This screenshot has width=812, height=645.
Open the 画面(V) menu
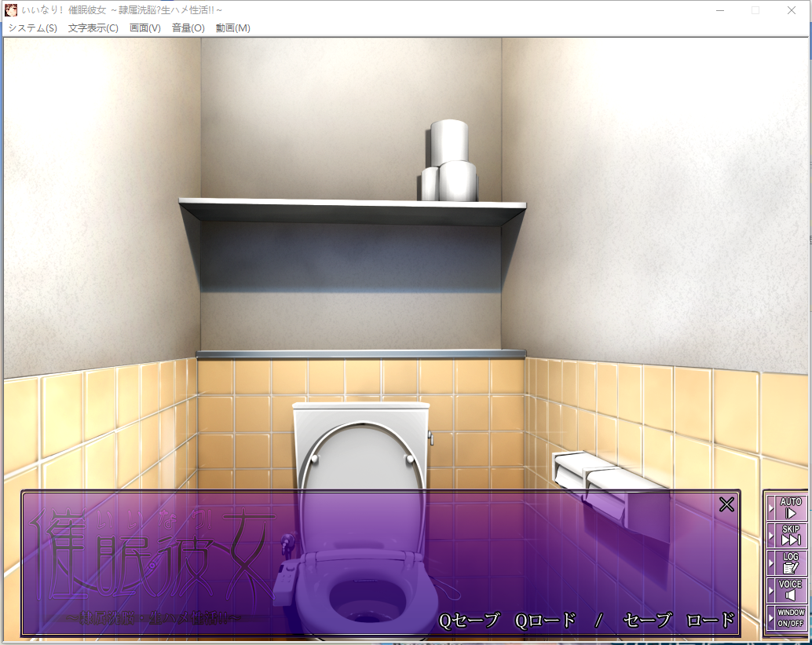pyautogui.click(x=144, y=27)
